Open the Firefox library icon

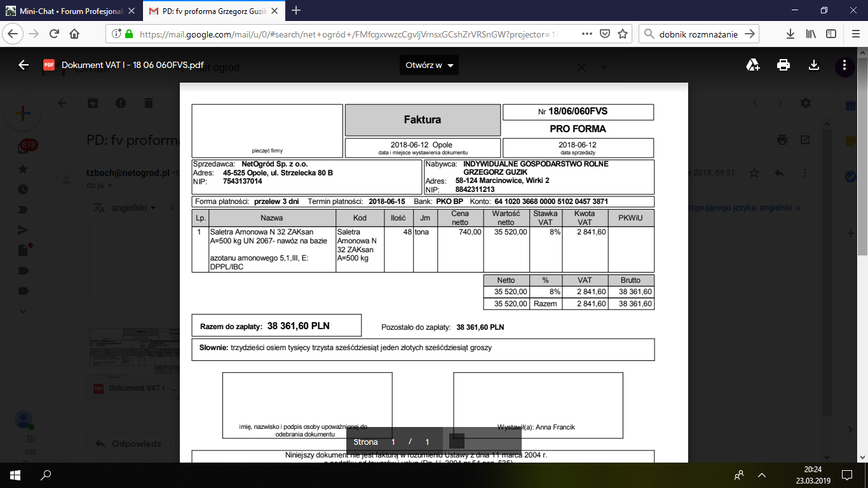pos(811,34)
